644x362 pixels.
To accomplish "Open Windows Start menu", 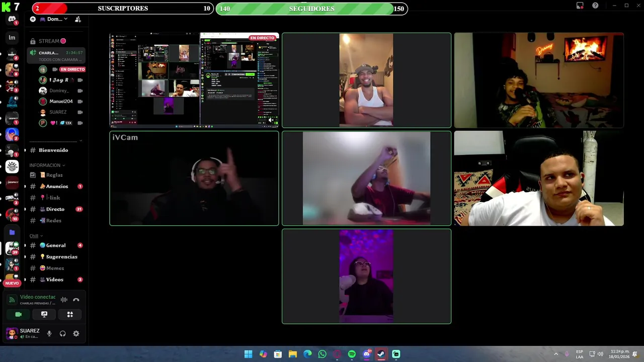I will (248, 354).
